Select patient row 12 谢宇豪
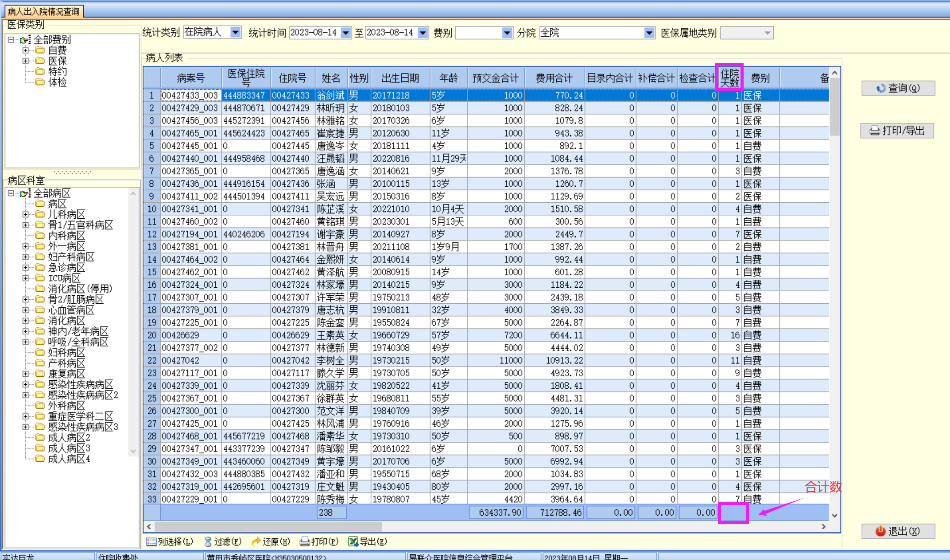The width and height of the screenshot is (950, 560). click(330, 234)
